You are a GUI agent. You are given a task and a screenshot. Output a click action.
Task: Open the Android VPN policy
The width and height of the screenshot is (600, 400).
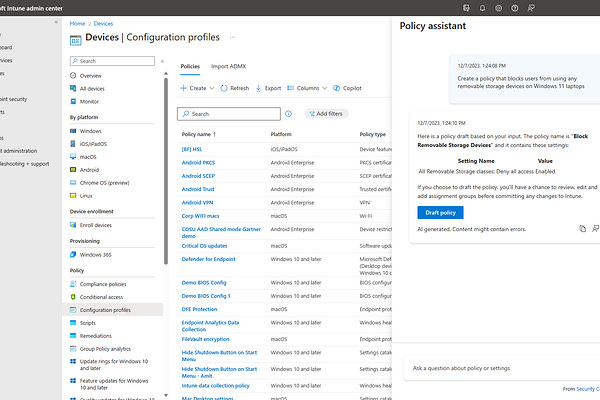197,202
